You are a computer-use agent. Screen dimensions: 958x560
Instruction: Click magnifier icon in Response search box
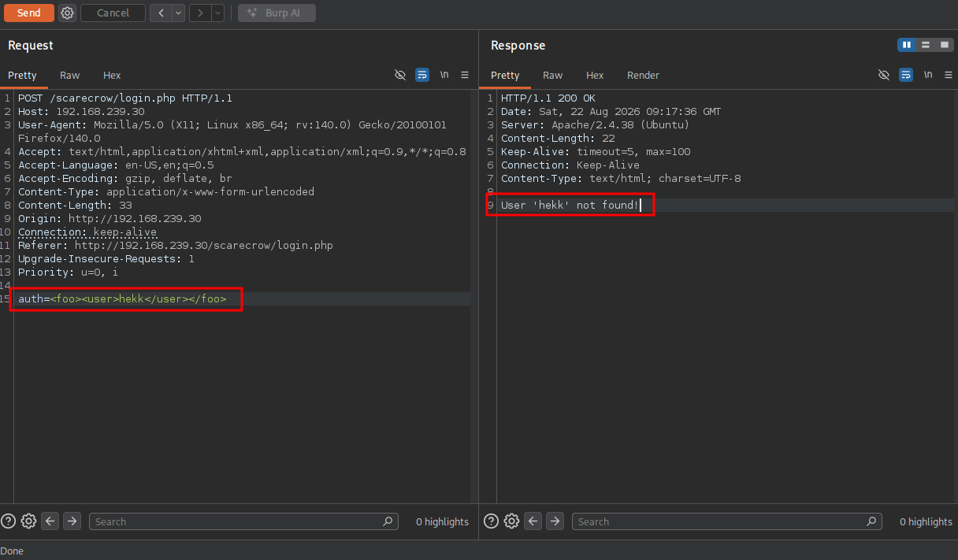[871, 521]
